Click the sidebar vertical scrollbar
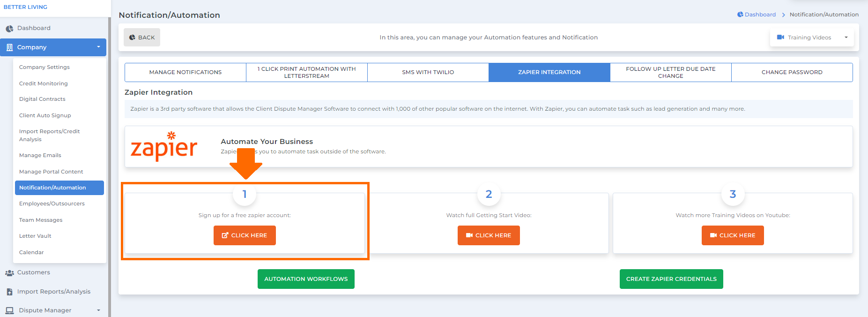Viewport: 868px width, 317px height. coord(110,167)
